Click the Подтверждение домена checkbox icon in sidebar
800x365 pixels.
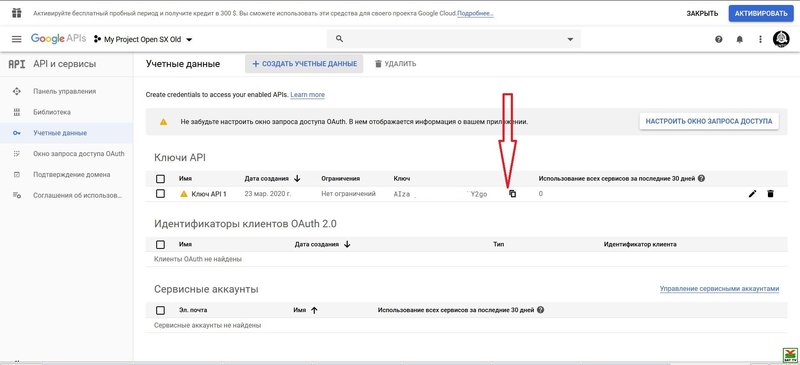pos(17,175)
